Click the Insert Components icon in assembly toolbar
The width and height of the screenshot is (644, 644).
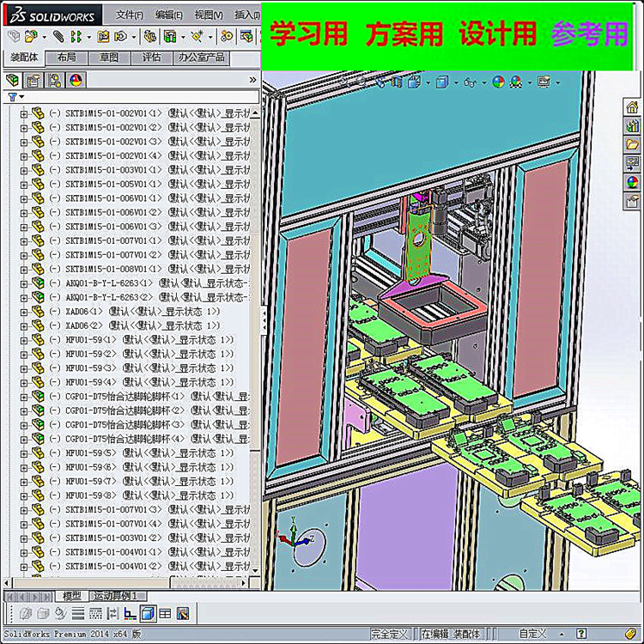[30, 37]
